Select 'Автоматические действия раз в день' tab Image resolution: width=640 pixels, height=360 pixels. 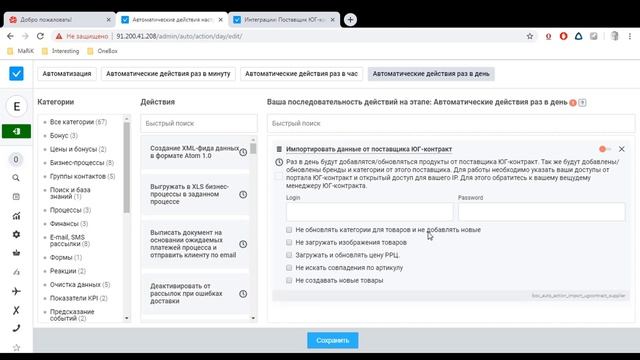tap(431, 74)
